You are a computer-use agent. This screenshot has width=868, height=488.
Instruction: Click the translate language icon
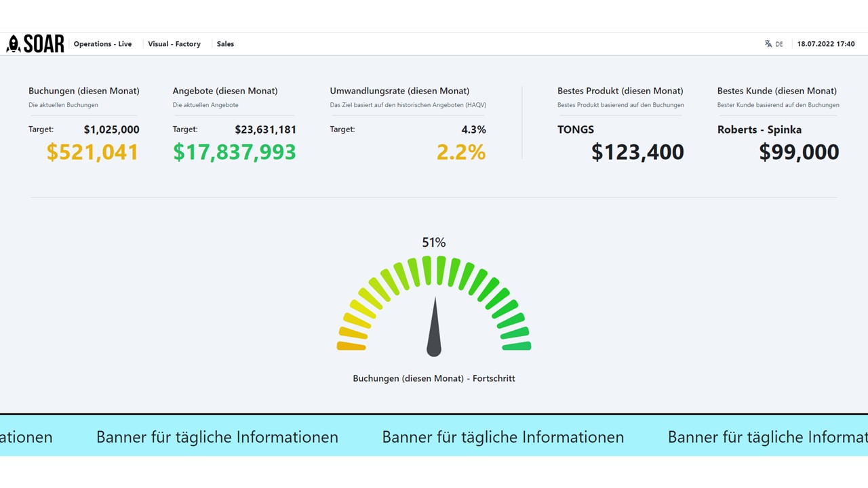pos(768,43)
